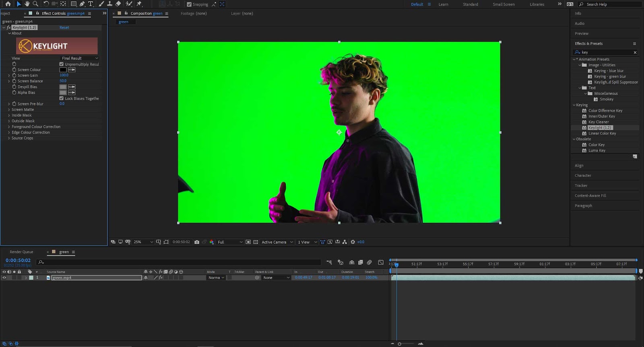Reset the Keylight effect

click(64, 28)
